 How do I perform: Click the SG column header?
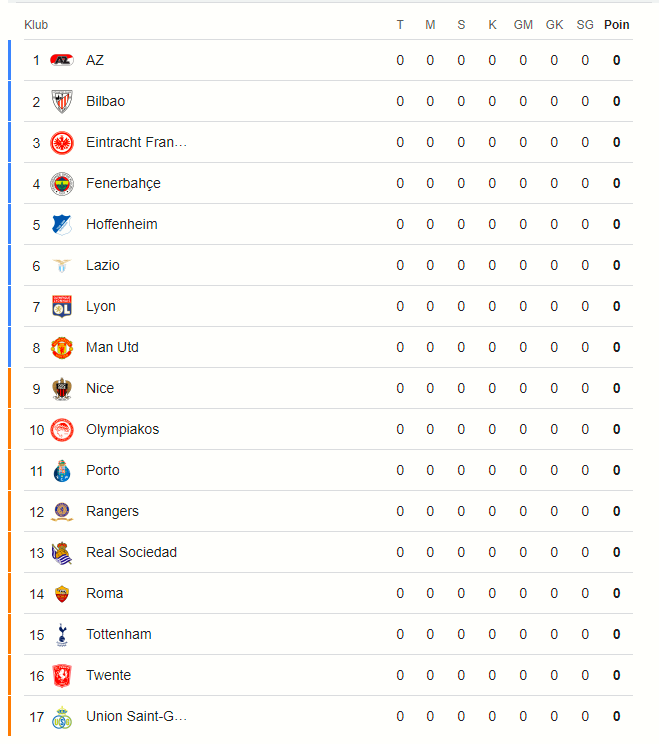pyautogui.click(x=585, y=25)
